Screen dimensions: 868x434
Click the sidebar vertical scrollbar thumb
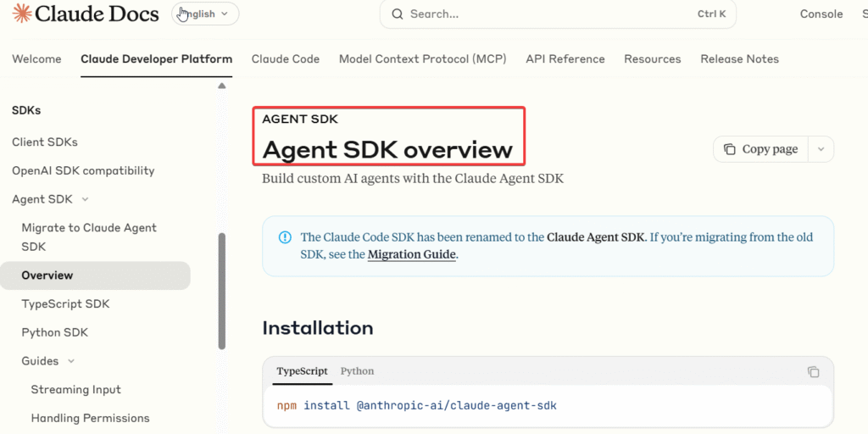(222, 291)
